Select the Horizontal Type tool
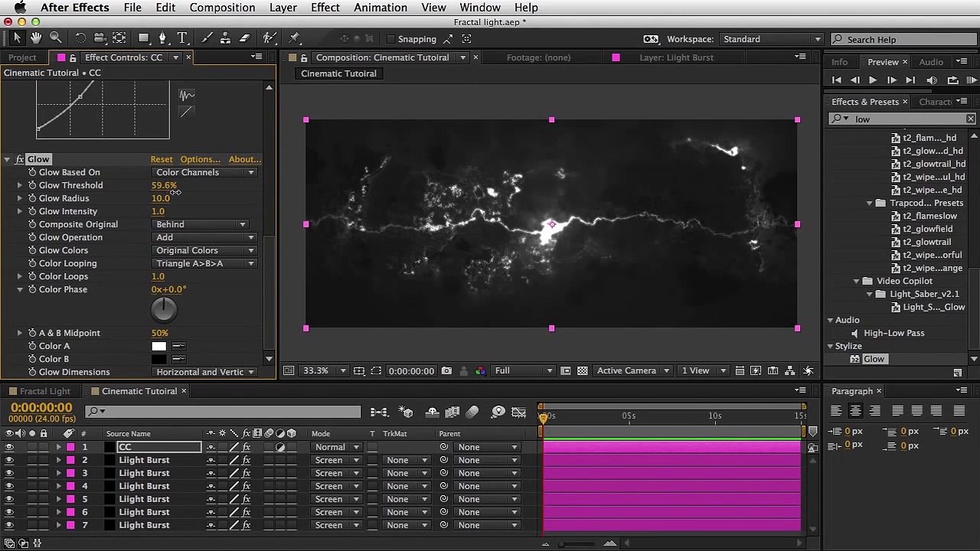 pyautogui.click(x=182, y=38)
